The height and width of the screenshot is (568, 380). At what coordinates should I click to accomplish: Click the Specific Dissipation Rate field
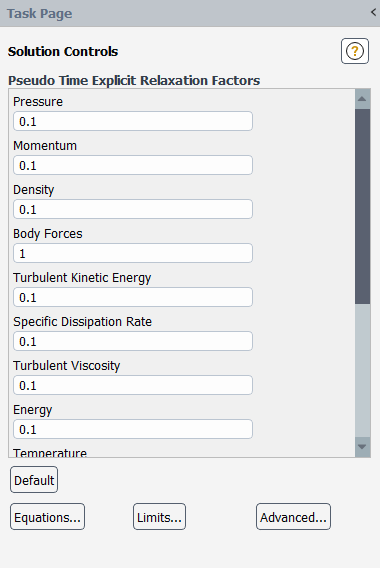pyautogui.click(x=133, y=341)
